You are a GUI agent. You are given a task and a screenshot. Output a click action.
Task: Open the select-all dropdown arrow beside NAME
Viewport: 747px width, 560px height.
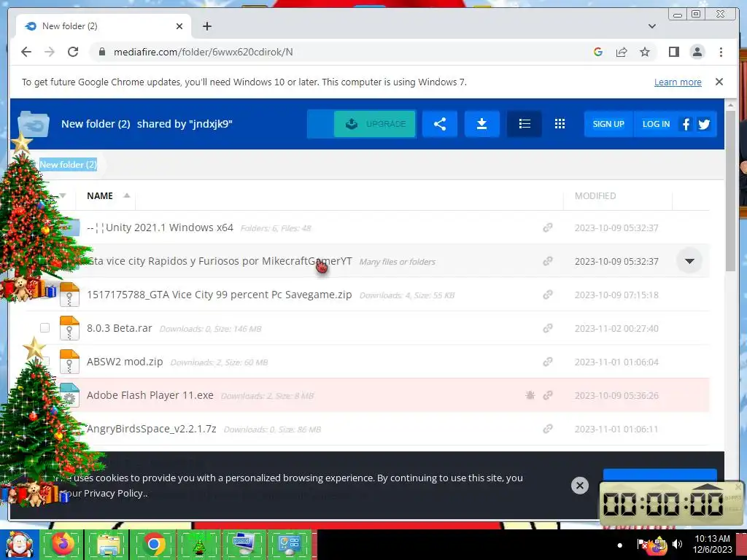coord(63,195)
